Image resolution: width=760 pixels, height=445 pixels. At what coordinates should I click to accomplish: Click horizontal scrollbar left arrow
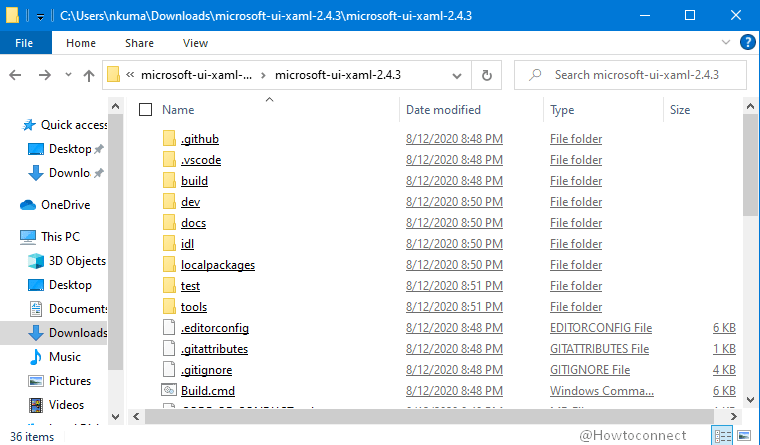point(136,416)
